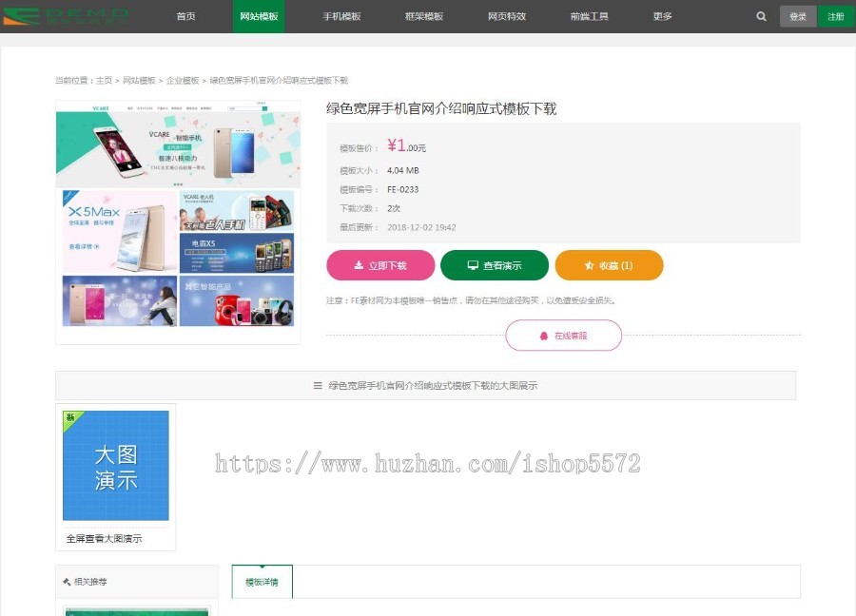856x616 pixels.
Task: Open the 前端工具 navigation dropdown
Action: point(588,16)
